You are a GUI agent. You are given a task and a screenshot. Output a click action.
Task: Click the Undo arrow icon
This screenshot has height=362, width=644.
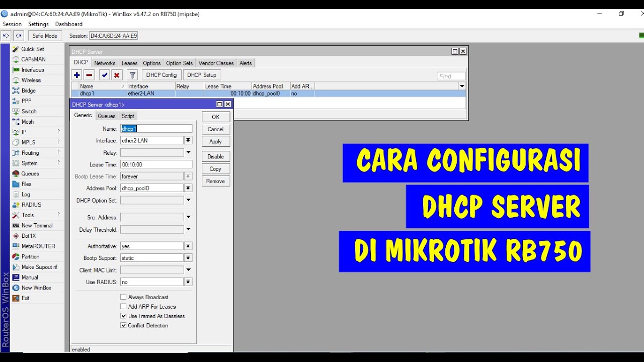(6, 36)
